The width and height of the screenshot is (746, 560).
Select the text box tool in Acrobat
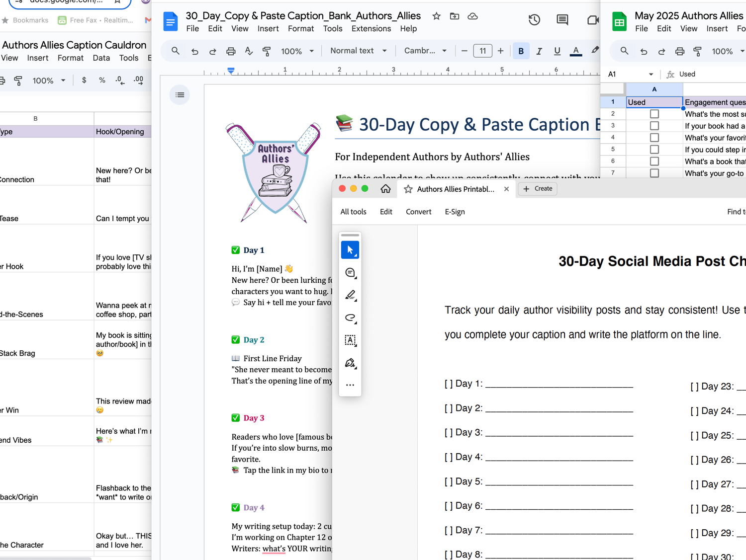[x=350, y=340]
